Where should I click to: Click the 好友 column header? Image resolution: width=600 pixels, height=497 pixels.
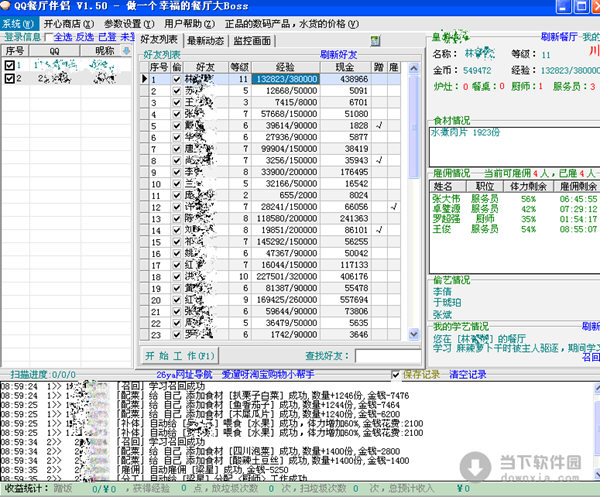pos(205,67)
